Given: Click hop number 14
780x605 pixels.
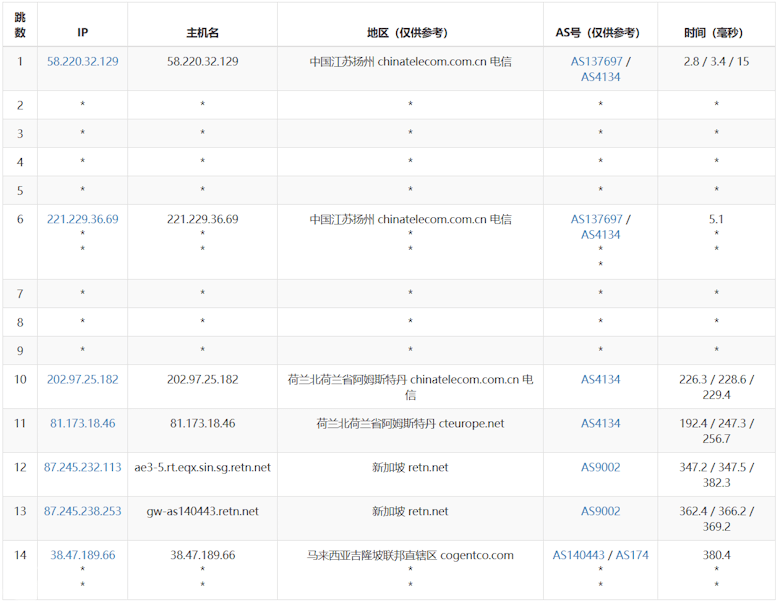Looking at the screenshot, I should [x=20, y=554].
